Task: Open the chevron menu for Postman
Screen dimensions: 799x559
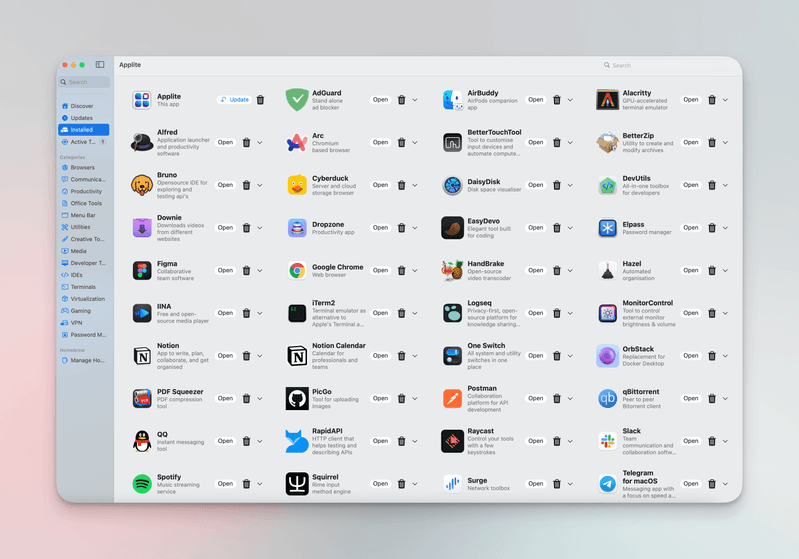Action: 570,398
